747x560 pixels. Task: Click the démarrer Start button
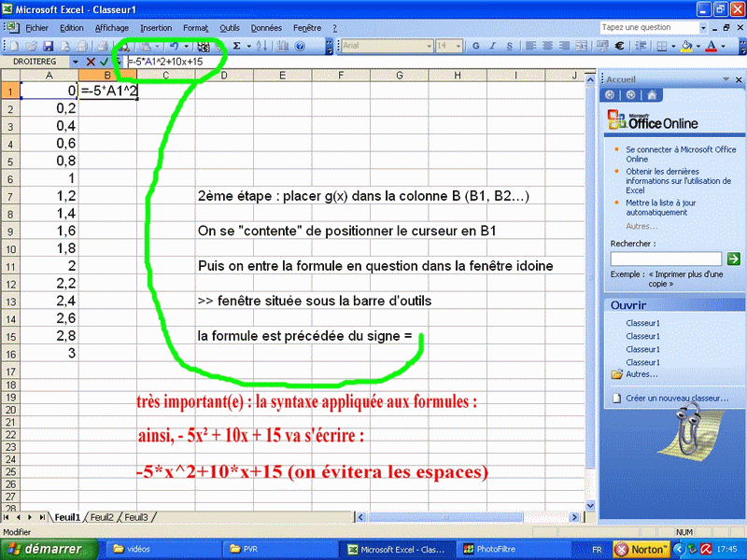[49, 549]
